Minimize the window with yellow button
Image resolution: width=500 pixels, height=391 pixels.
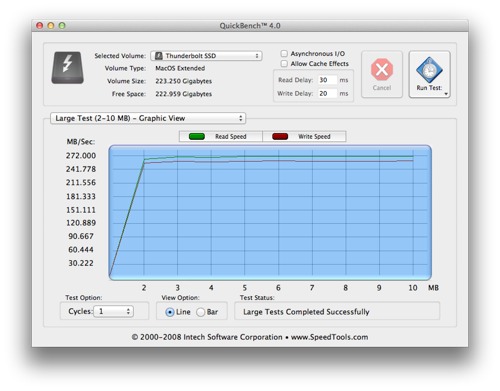51,25
